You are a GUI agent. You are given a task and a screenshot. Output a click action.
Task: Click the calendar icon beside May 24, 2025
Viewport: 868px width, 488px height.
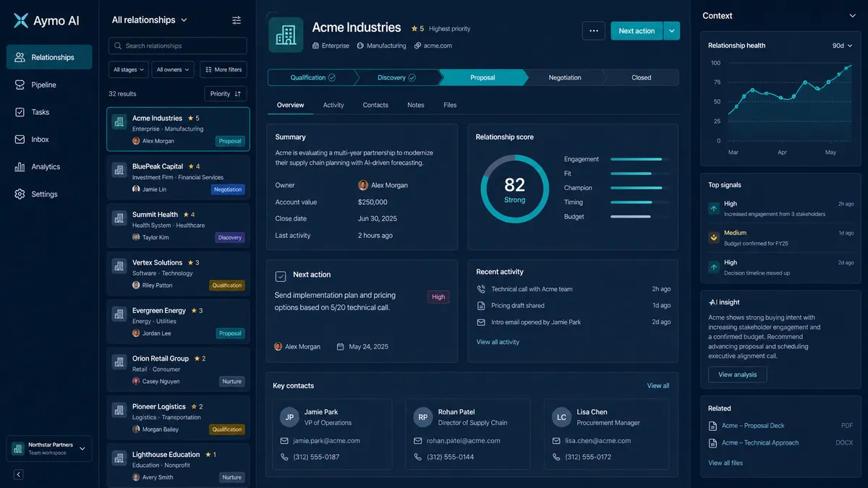(340, 347)
